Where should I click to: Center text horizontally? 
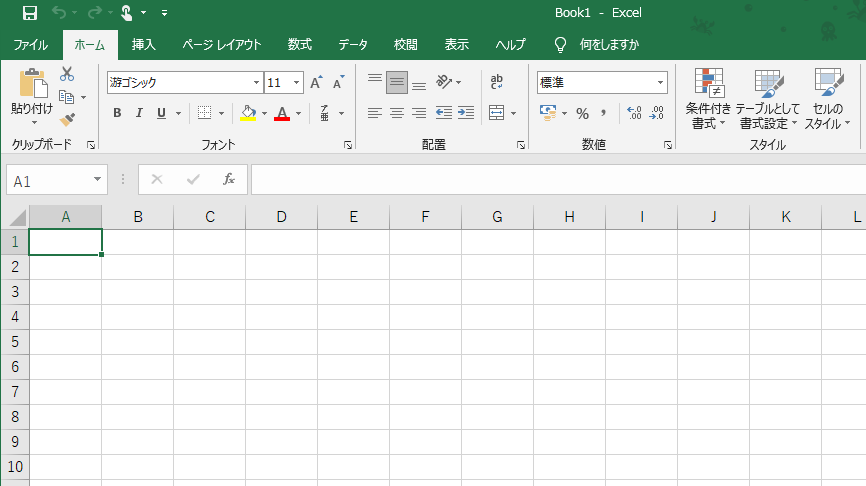(x=397, y=113)
